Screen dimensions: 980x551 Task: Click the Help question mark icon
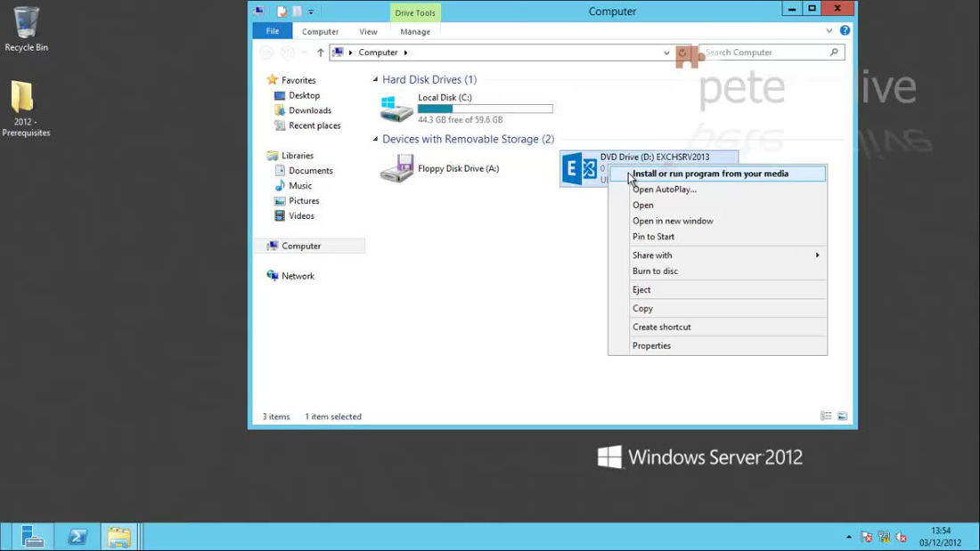point(845,30)
